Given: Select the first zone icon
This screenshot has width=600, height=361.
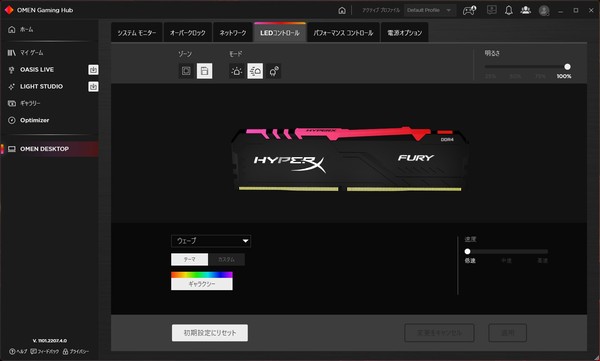Looking at the screenshot, I should (186, 71).
